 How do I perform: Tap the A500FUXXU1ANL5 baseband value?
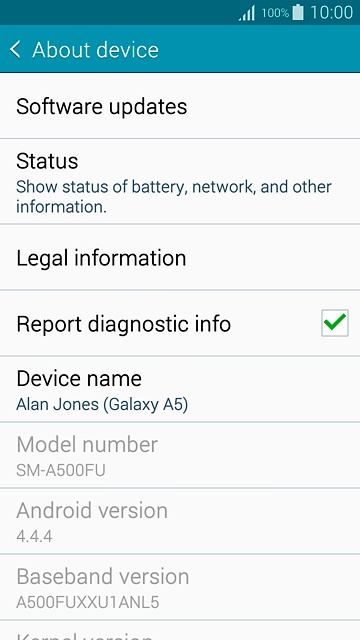click(88, 602)
